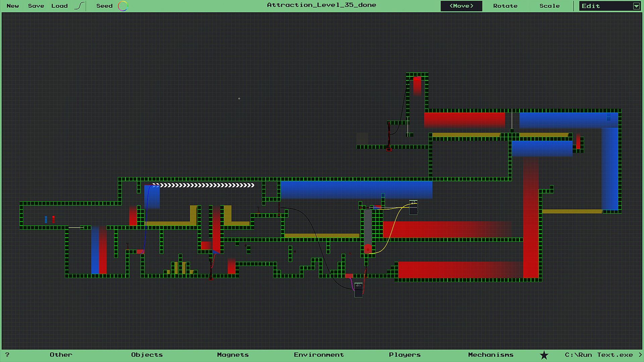644x362 pixels.
Task: Click the white chevron conveyor strip
Action: tap(203, 185)
